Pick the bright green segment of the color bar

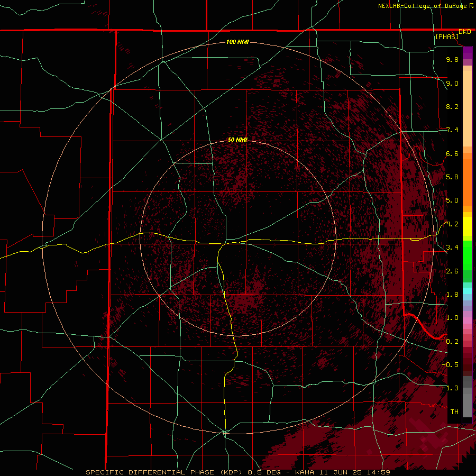[467, 255]
